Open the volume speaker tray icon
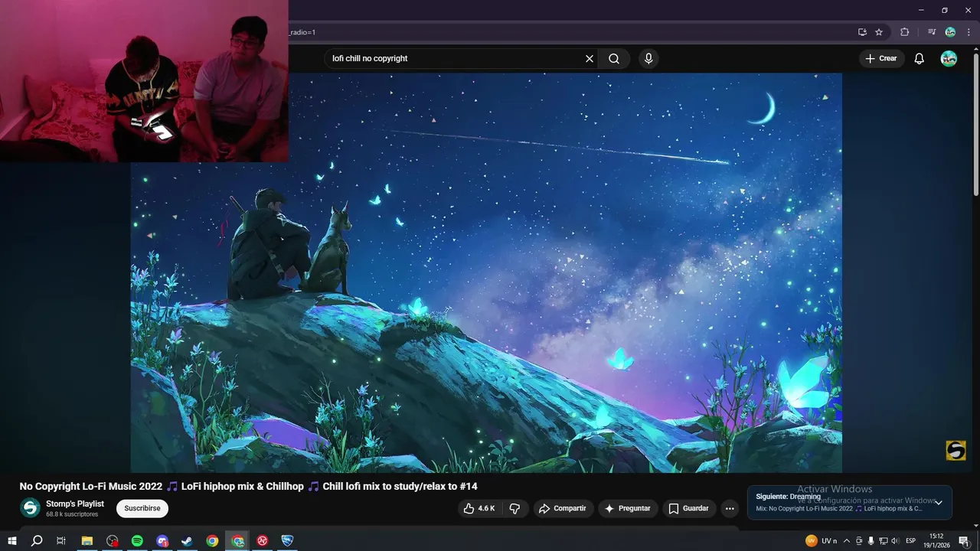The width and height of the screenshot is (980, 551). 895,541
